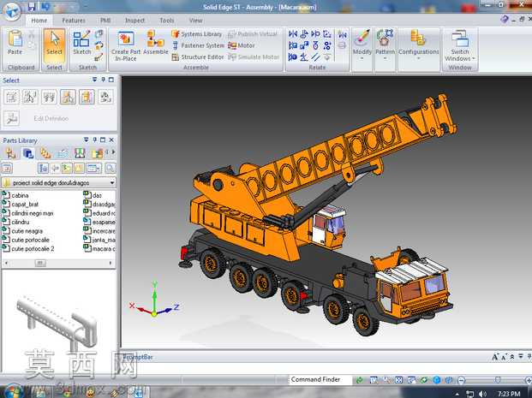Toggle the fifth highlighted Select option
This screenshot has height=398, width=532.
87,98
